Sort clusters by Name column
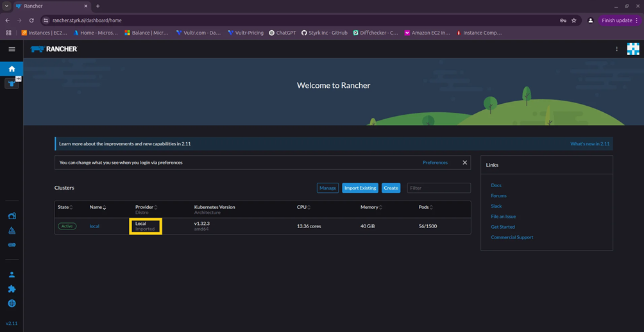 point(97,207)
